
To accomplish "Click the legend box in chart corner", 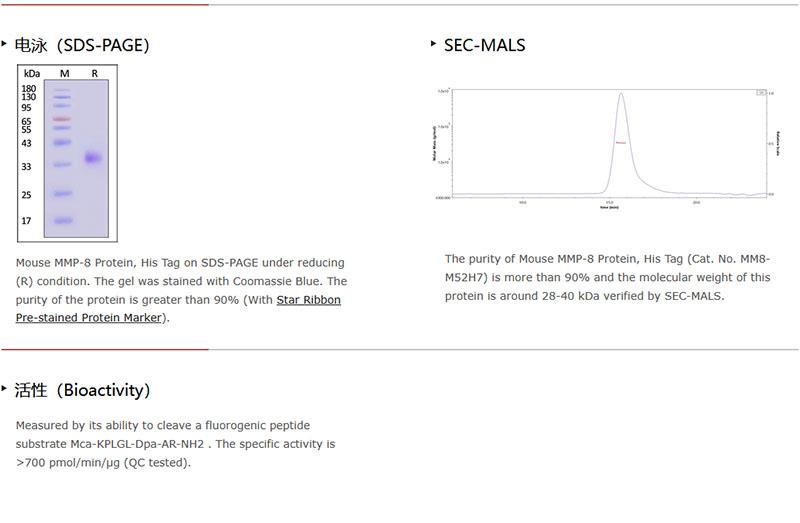I will [761, 92].
